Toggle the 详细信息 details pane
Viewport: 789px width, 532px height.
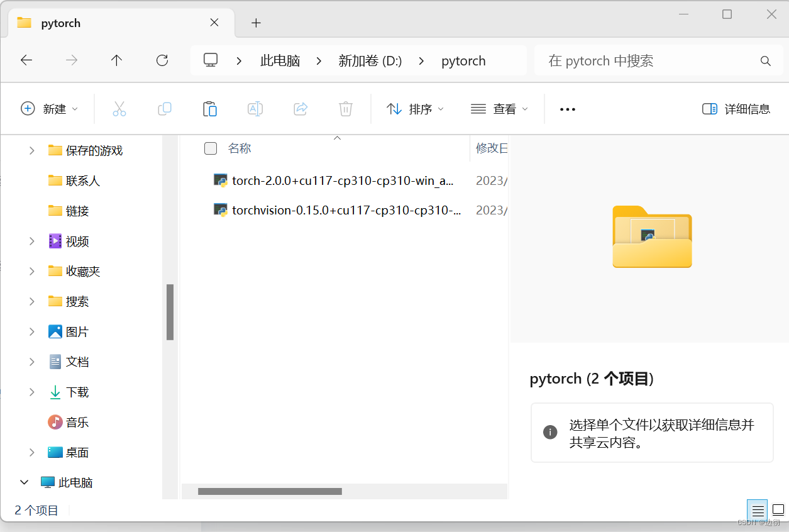click(x=736, y=109)
